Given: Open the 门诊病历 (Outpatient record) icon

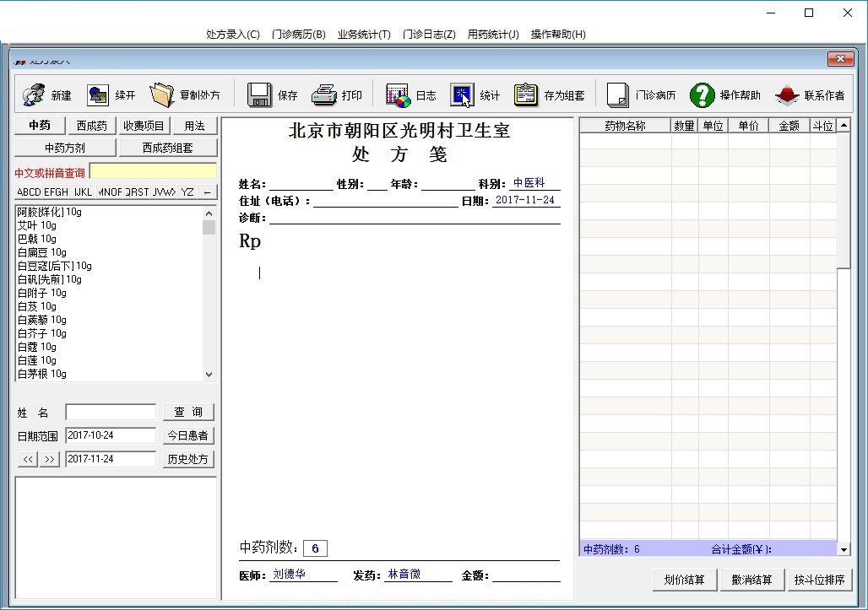Looking at the screenshot, I should click(x=618, y=95).
